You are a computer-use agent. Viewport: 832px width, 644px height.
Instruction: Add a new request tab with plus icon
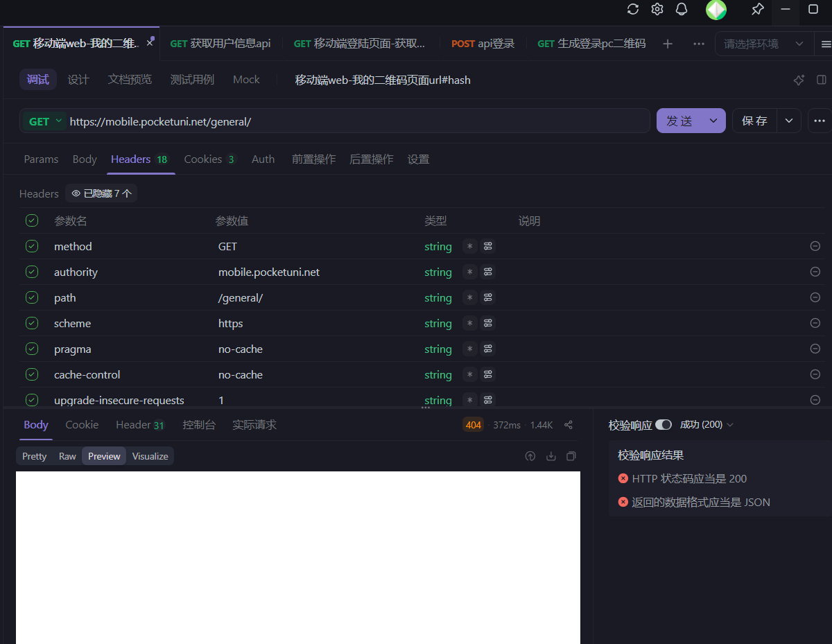tap(668, 44)
